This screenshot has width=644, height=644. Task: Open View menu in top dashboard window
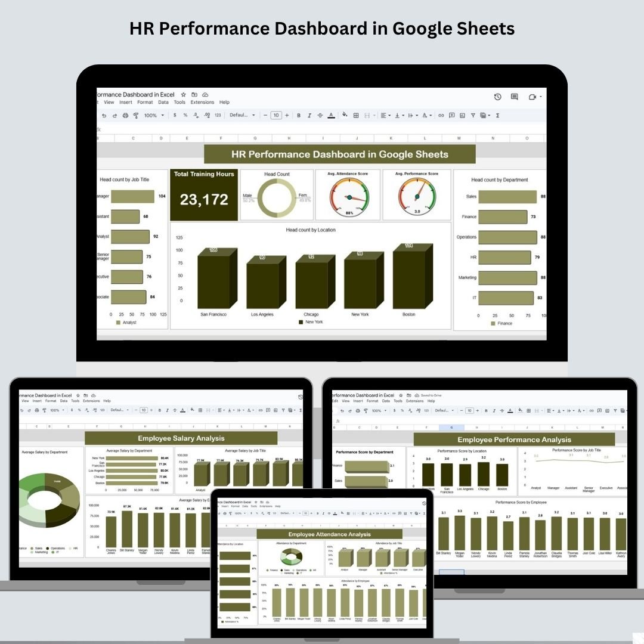109,103
